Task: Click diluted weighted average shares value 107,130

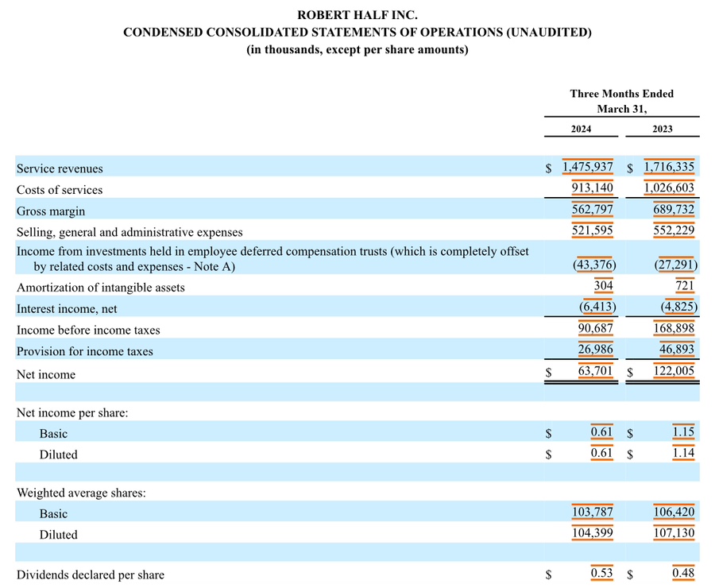Action: (674, 533)
